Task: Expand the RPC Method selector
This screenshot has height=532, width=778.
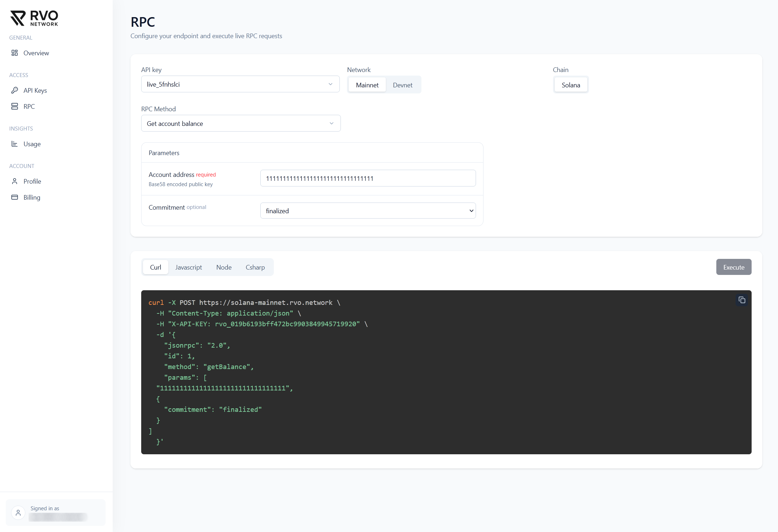Action: pyautogui.click(x=241, y=123)
